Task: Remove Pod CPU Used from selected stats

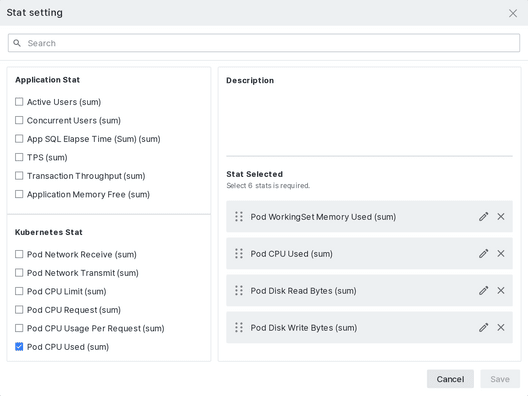Action: point(501,254)
